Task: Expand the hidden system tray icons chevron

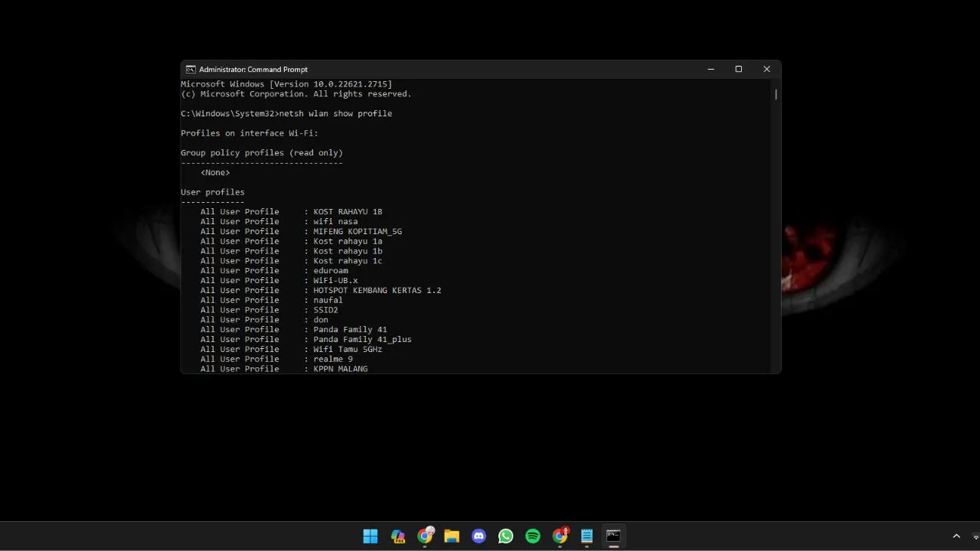Action: tap(956, 536)
